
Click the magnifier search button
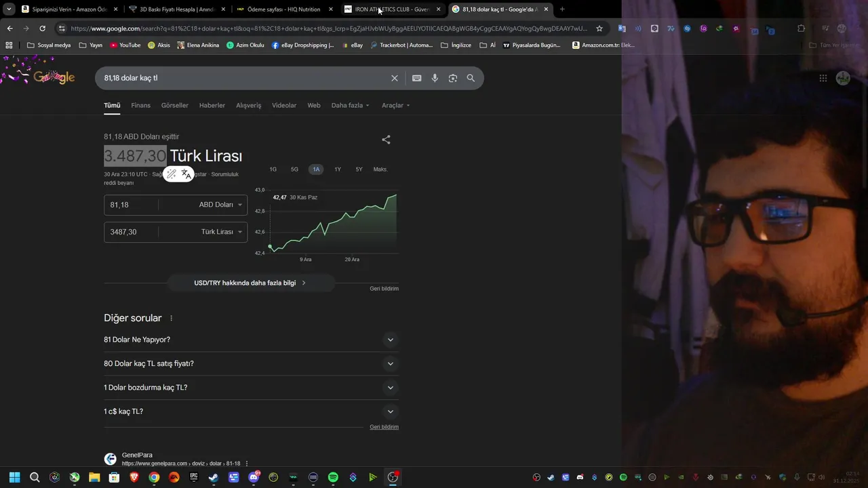coord(471,78)
